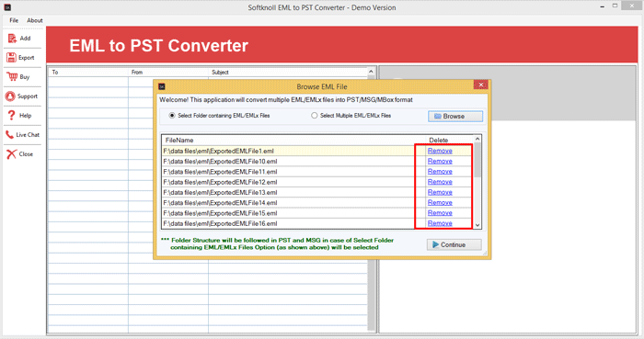The height and width of the screenshot is (339, 644).
Task: Close the Browse EML File dialog
Action: tap(480, 85)
